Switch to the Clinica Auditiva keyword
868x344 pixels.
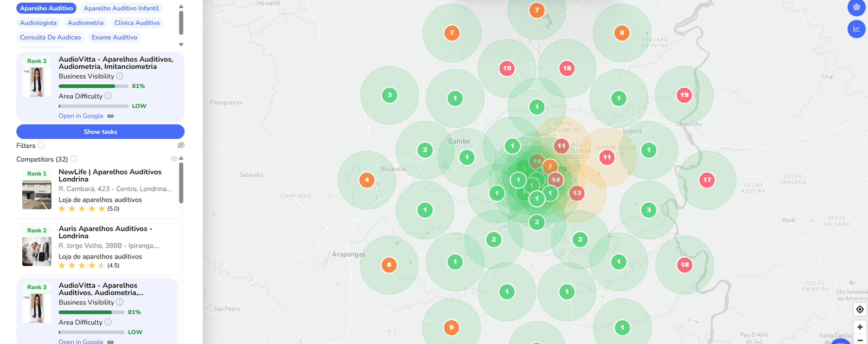(x=137, y=23)
